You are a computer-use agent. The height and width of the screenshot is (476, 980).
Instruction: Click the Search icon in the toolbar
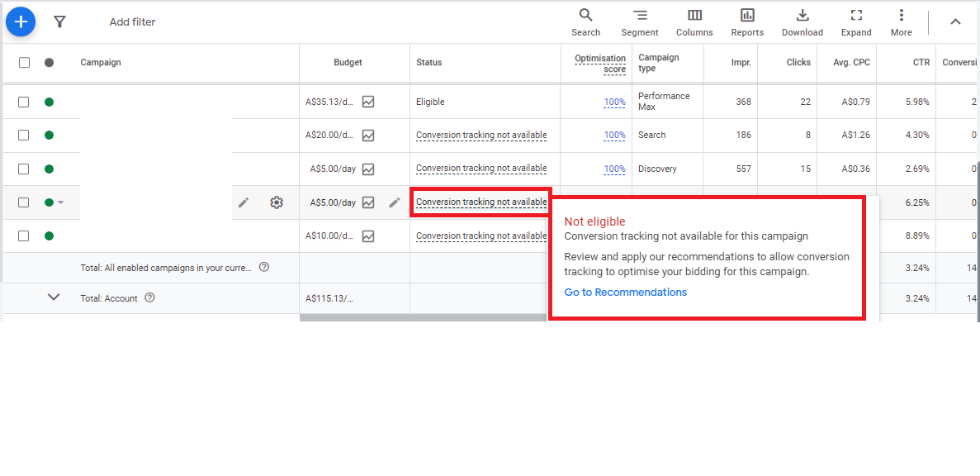point(585,21)
